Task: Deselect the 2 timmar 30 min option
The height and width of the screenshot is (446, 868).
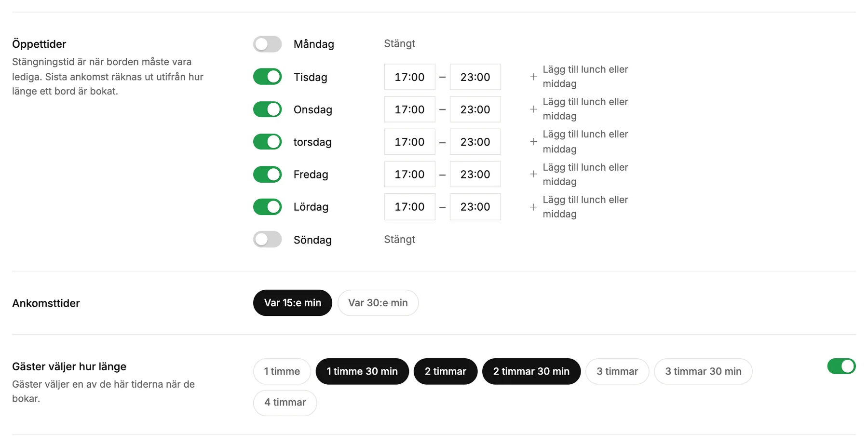Action: 531,371
